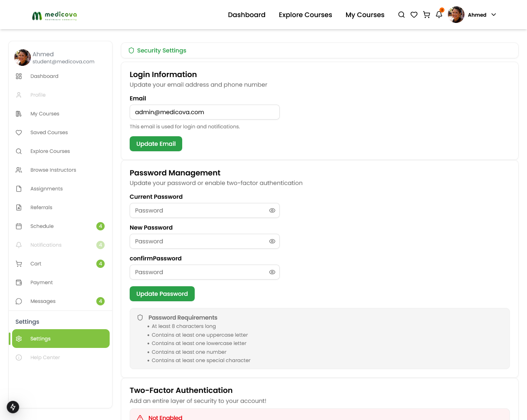527x420 pixels.
Task: Open the Help Center link
Action: pyautogui.click(x=61, y=357)
